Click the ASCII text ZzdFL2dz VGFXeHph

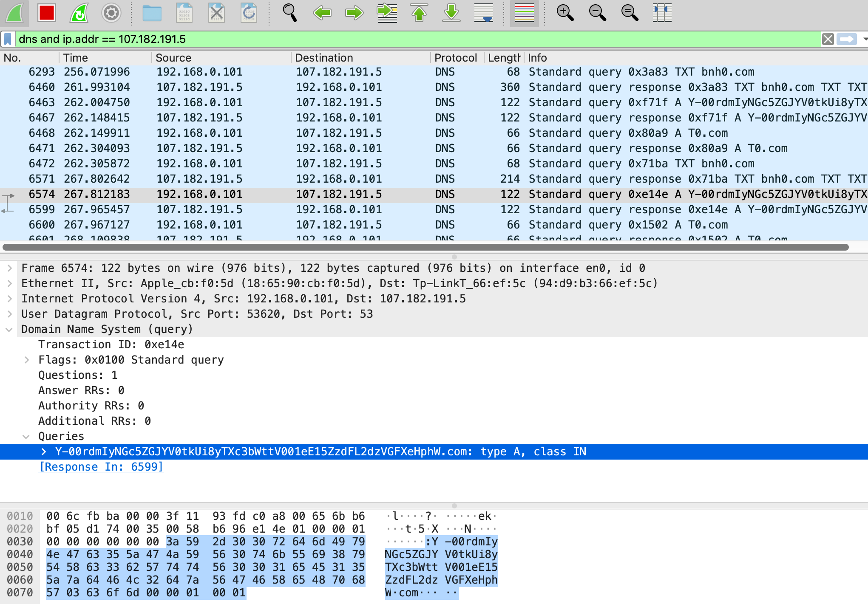pos(441,580)
